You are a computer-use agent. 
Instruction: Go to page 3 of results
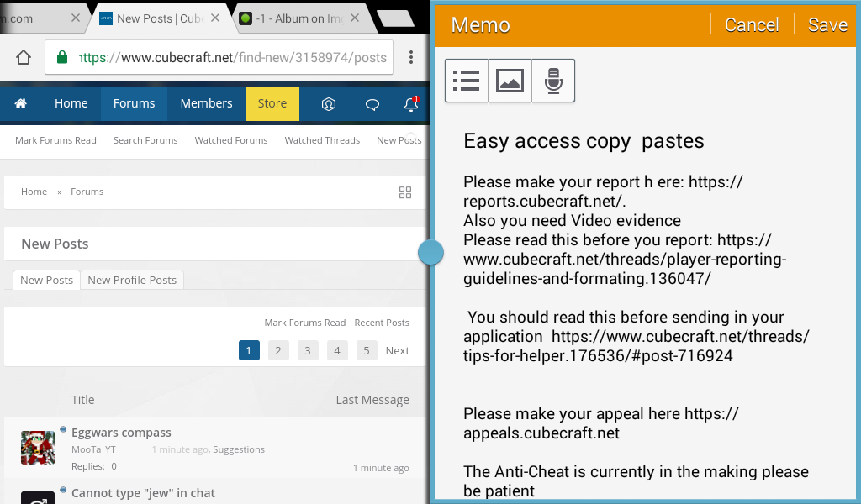308,350
